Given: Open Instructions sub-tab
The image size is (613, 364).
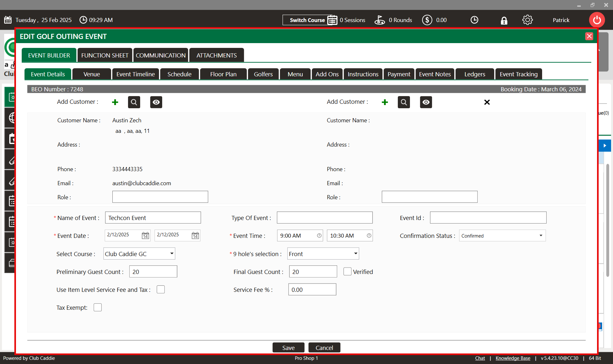Looking at the screenshot, I should pos(363,74).
